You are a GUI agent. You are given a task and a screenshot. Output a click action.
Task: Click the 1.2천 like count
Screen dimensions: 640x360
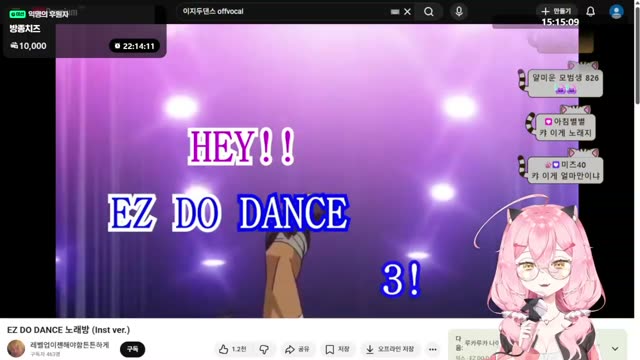[x=239, y=349]
